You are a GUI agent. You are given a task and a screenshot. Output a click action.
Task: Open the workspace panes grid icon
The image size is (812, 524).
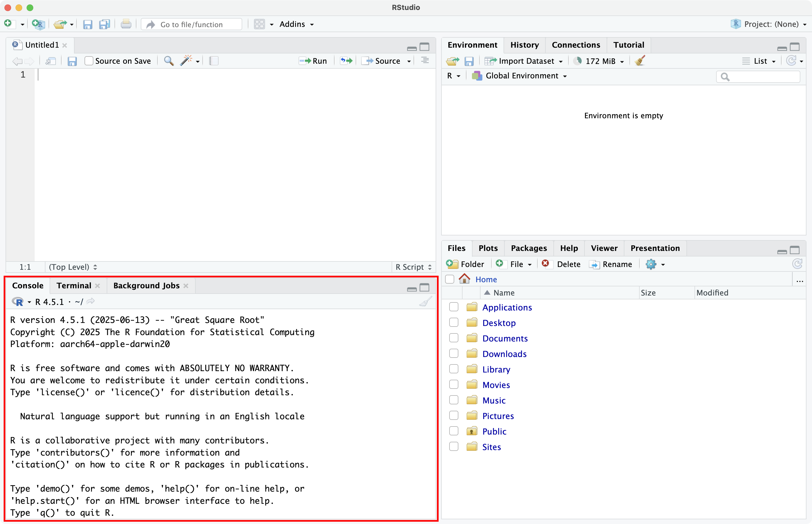click(259, 24)
